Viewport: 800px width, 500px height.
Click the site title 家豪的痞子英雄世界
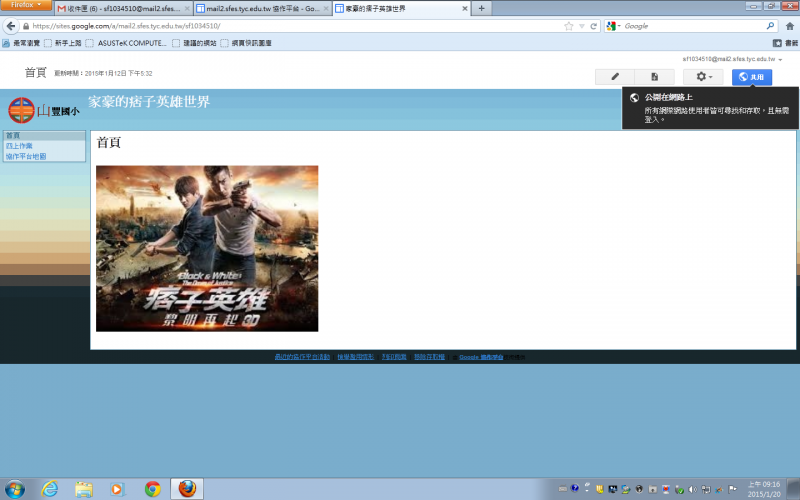pyautogui.click(x=149, y=102)
